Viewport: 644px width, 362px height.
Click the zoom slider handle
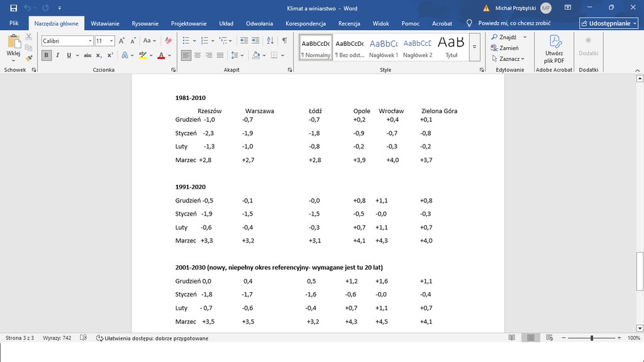coord(592,337)
